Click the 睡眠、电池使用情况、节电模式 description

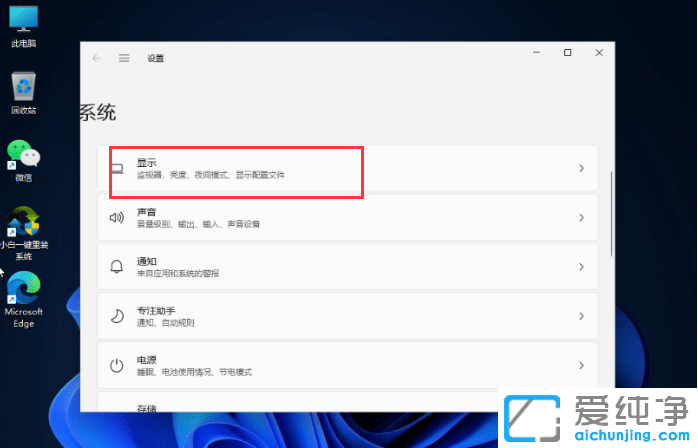pos(194,372)
